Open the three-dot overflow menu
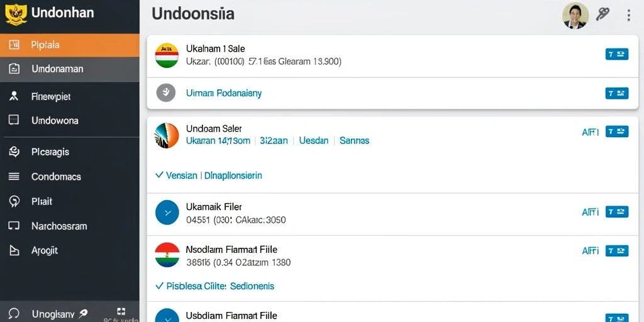The height and width of the screenshot is (322, 644). [628, 16]
